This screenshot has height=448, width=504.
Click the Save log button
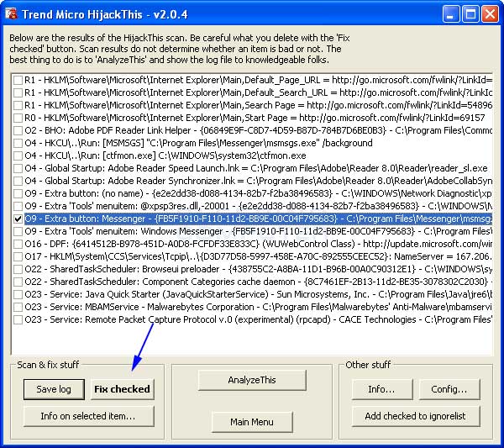(54, 389)
